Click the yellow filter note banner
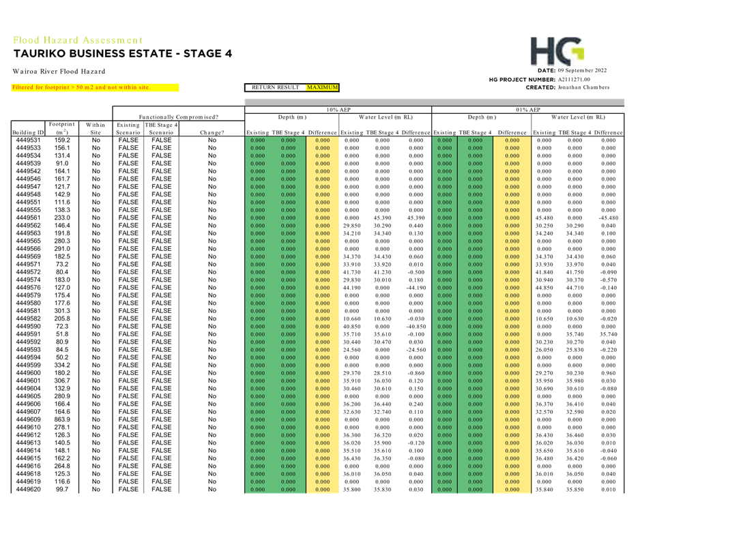Viewport: 756px width, 534px height. pyautogui.click(x=95, y=87)
